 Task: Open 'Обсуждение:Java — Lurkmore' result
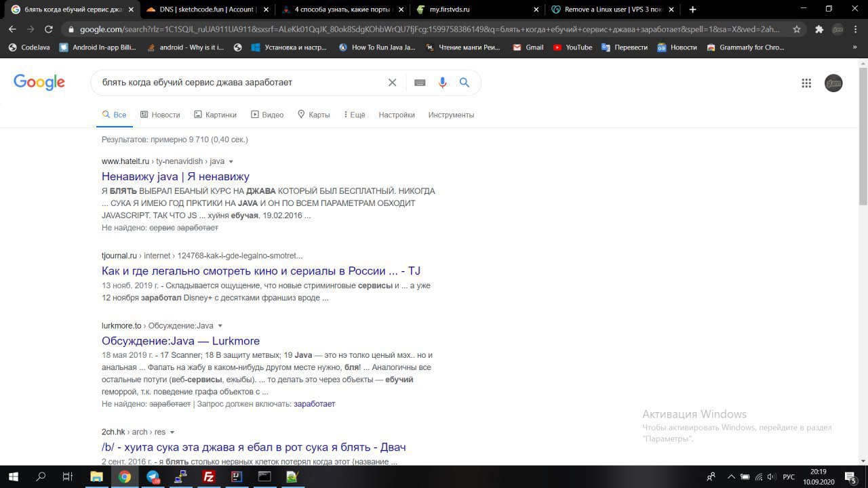point(180,341)
